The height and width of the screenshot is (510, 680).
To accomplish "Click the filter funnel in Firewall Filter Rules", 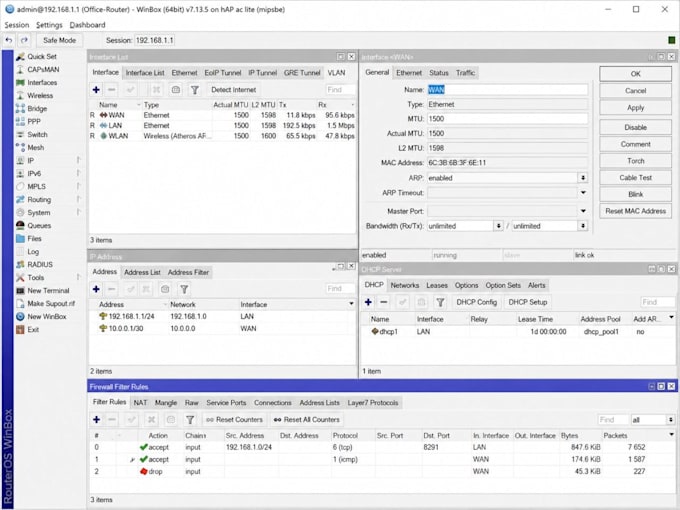I will pos(190,420).
